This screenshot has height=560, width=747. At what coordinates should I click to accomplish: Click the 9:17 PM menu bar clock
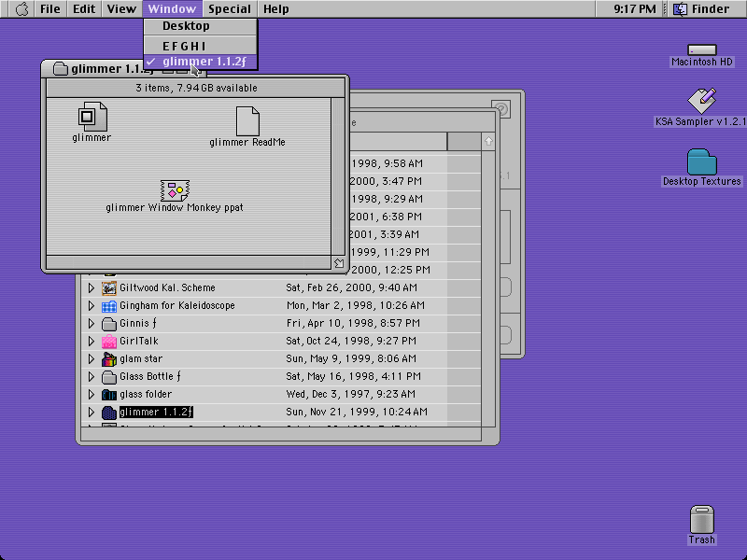[x=635, y=9]
